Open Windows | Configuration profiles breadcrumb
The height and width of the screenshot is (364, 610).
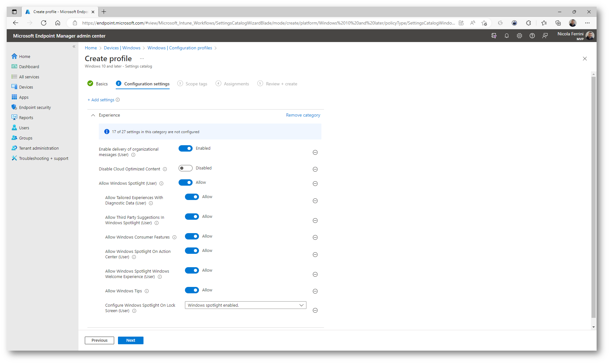(180, 48)
